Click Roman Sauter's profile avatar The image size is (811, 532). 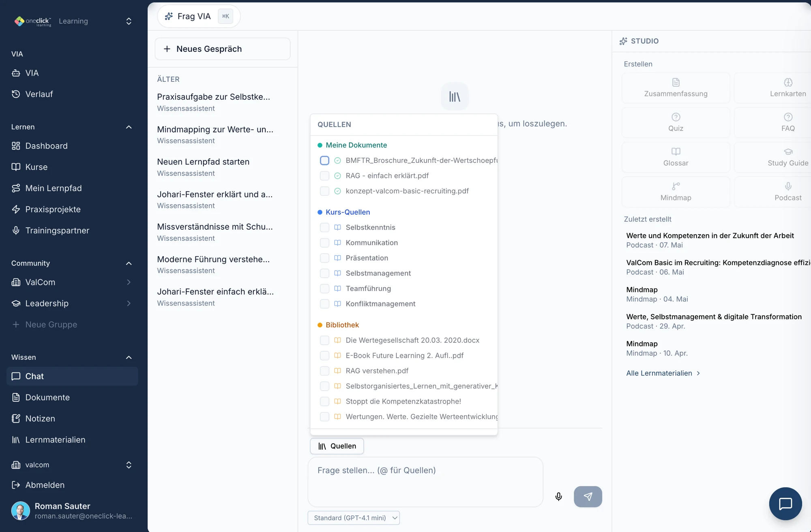[20, 511]
